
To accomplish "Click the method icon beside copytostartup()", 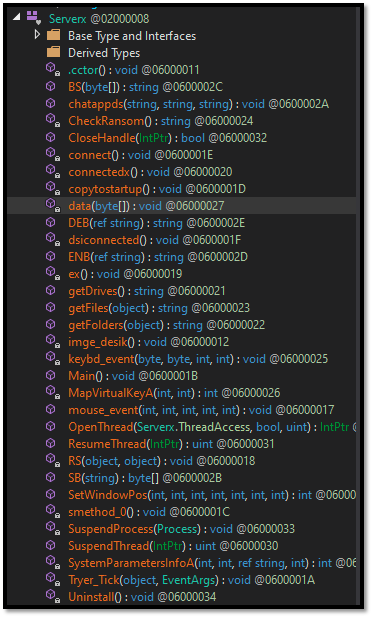I will [x=52, y=188].
